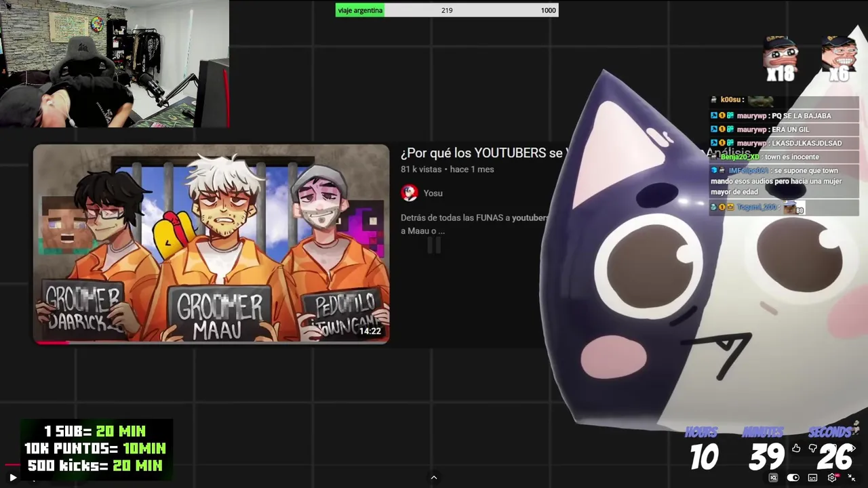This screenshot has height=488, width=868.
Task: Dislike the video with thumbs down
Action: click(x=813, y=448)
